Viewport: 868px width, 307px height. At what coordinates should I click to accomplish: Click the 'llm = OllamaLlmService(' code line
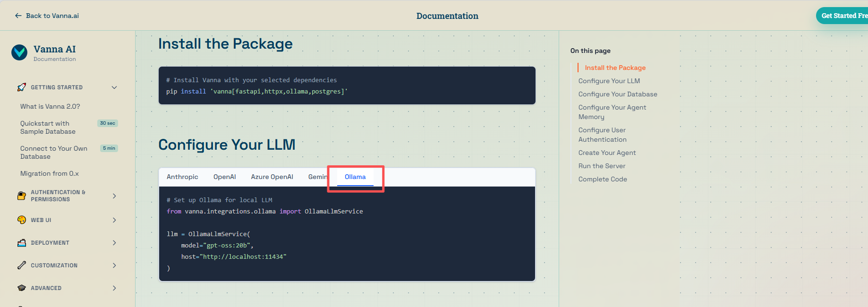pyautogui.click(x=208, y=234)
